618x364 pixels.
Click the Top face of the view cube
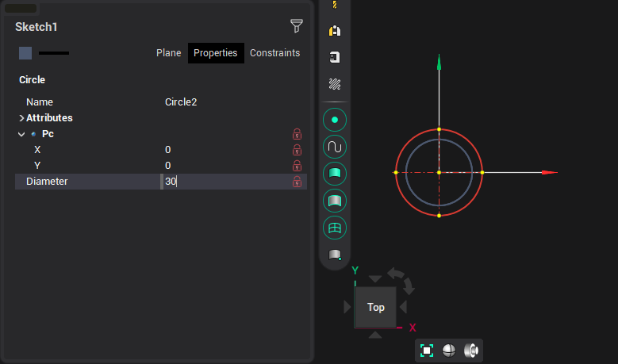(375, 307)
